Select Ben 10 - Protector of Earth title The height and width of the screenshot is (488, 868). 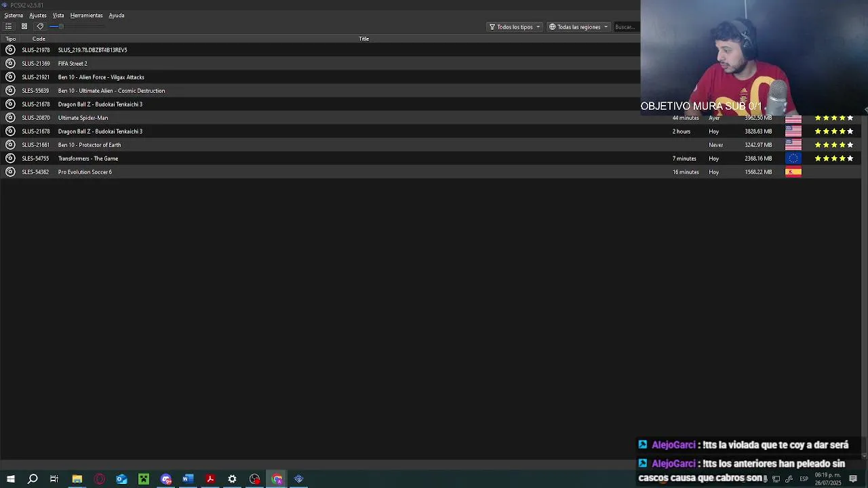tap(90, 145)
